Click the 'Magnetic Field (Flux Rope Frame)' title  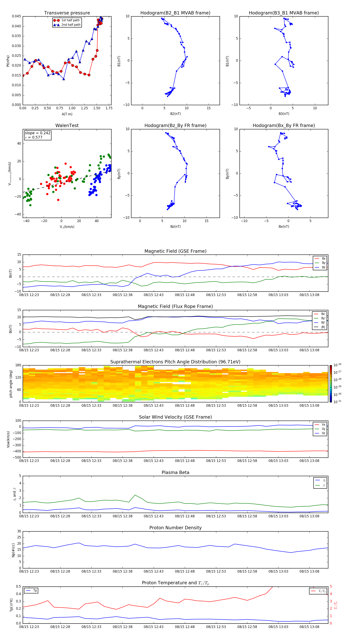[x=175, y=307]
